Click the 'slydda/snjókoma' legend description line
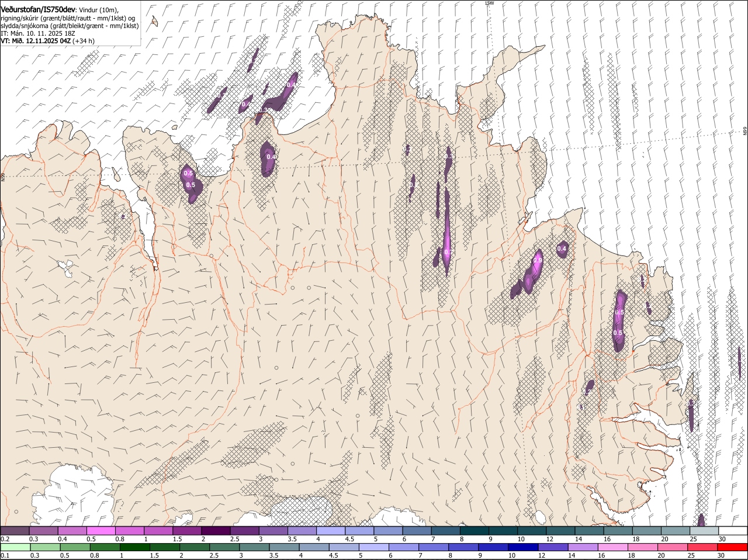Screen dimensions: 748x560 pyautogui.click(x=70, y=26)
